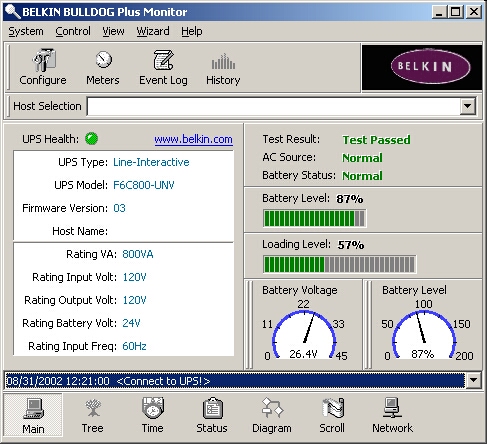Click the Battery Level progress bar

(x=314, y=219)
